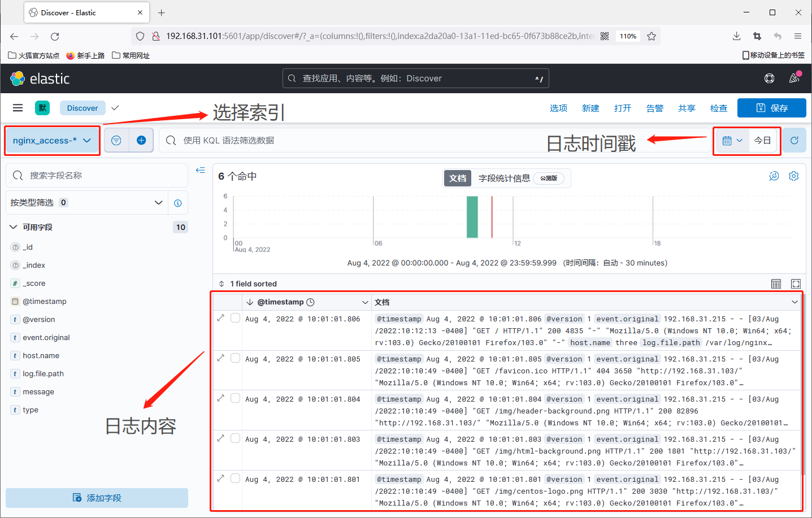
Task: Open the Share menu item
Action: pyautogui.click(x=687, y=108)
